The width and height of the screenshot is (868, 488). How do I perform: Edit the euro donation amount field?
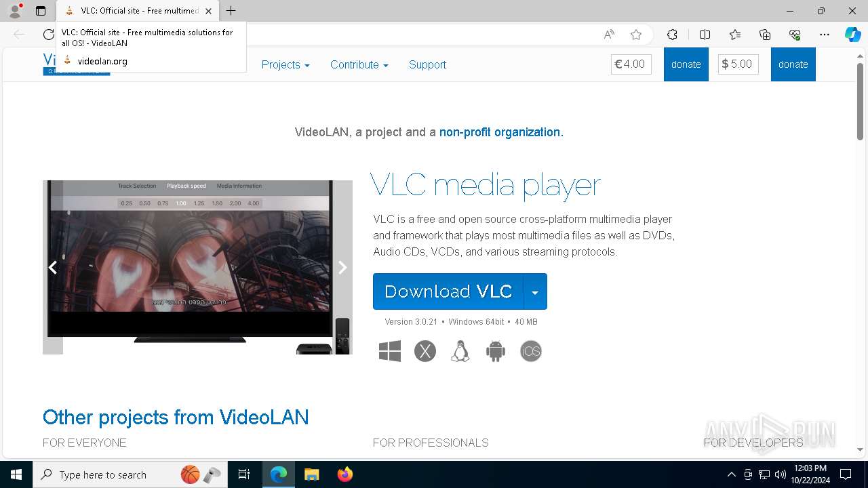tap(631, 64)
